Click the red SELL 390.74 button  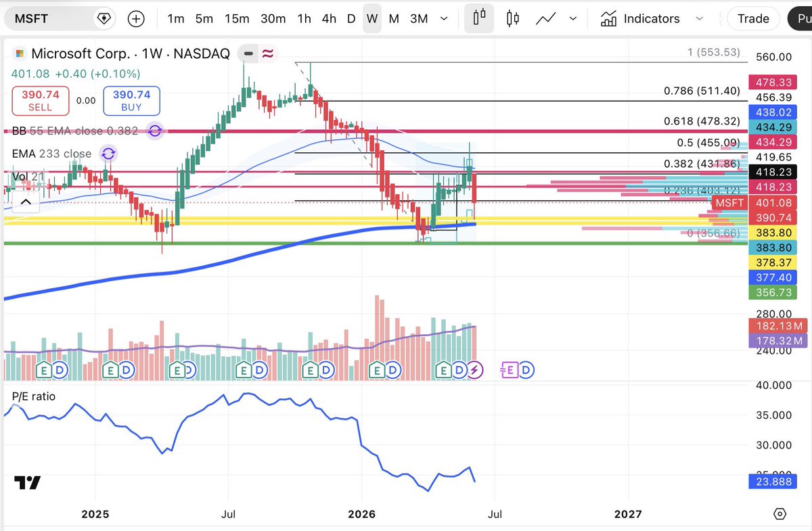pos(40,100)
